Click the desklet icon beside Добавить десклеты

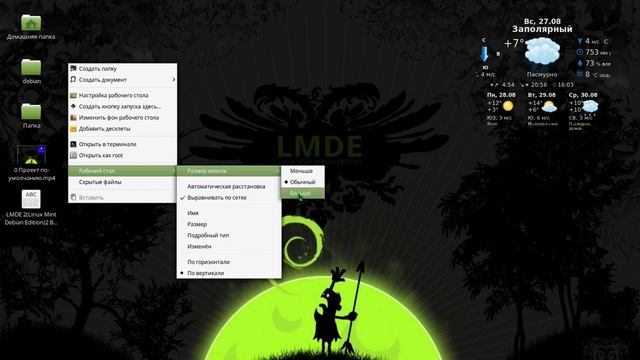[x=73, y=129]
